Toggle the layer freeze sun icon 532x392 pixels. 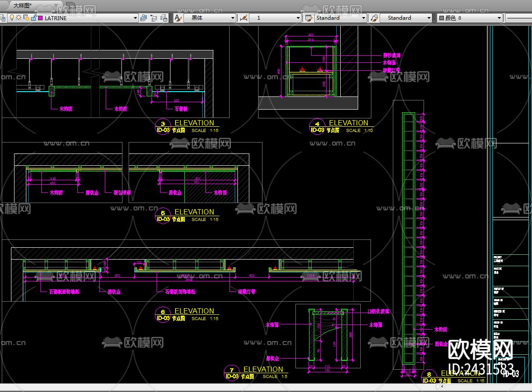(19, 18)
